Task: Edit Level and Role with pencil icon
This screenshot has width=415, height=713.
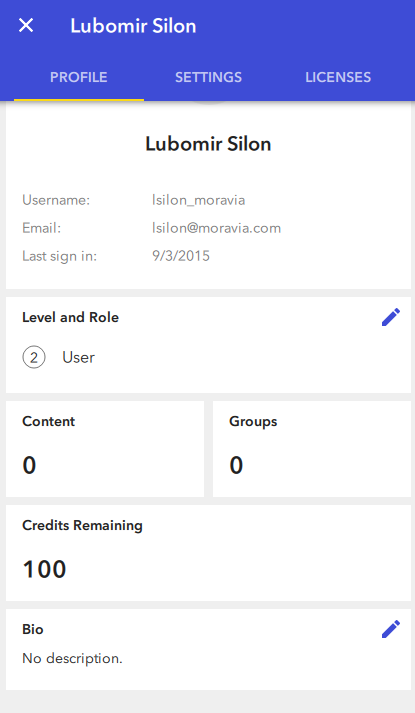Action: [391, 317]
